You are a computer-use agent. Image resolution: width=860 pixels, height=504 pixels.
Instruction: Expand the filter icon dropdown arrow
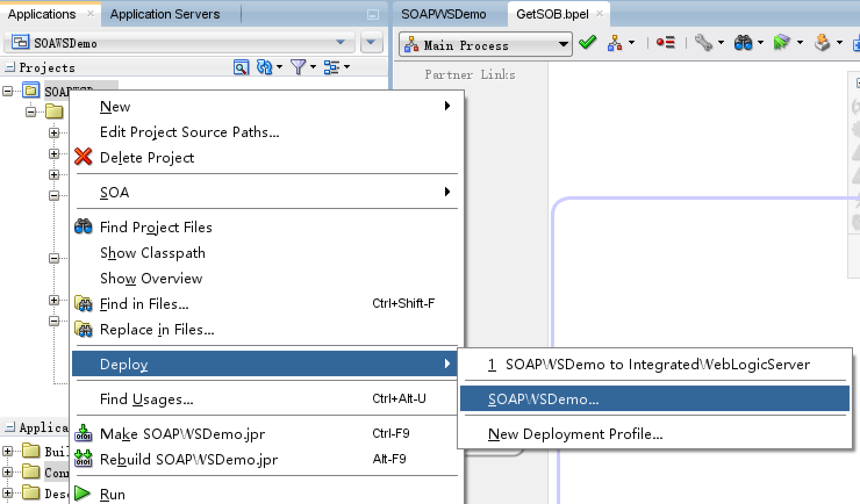coord(313,67)
